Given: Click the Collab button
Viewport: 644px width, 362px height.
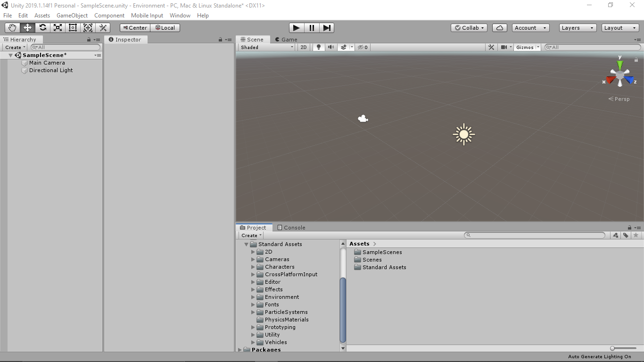Looking at the screenshot, I should tap(468, 27).
